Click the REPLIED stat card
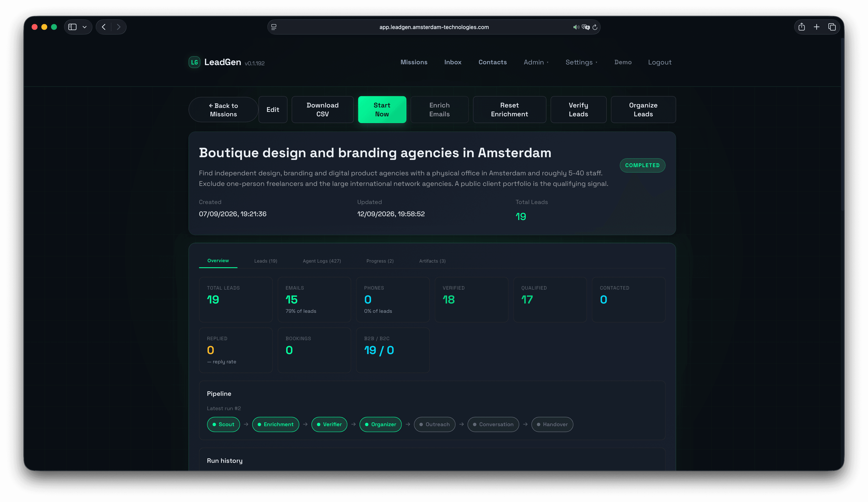Screen dimensions: 868x502 point(236,350)
